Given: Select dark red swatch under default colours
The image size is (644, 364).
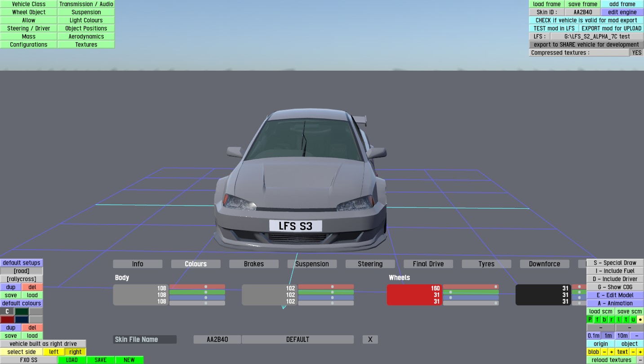Looking at the screenshot, I should pos(7,319).
